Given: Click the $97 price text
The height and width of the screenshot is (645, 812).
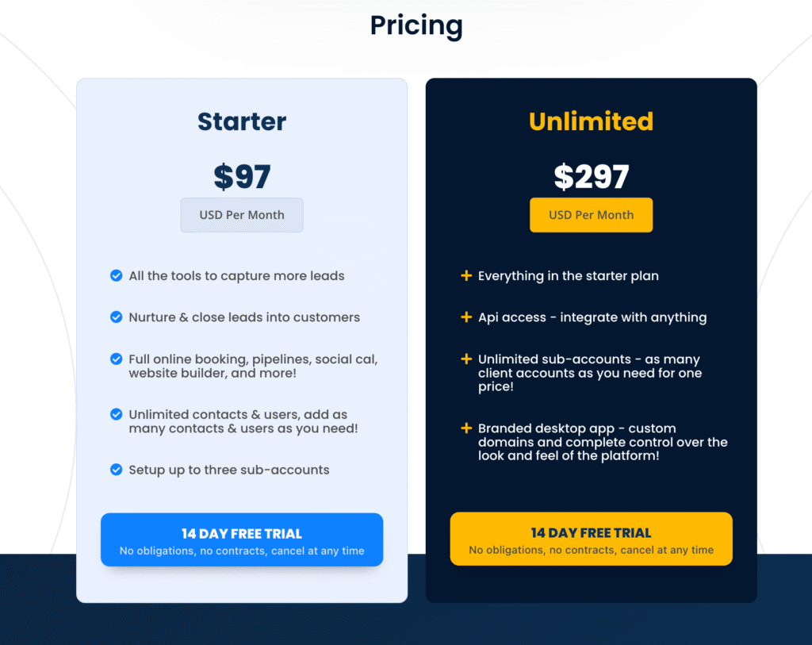Looking at the screenshot, I should click(242, 176).
